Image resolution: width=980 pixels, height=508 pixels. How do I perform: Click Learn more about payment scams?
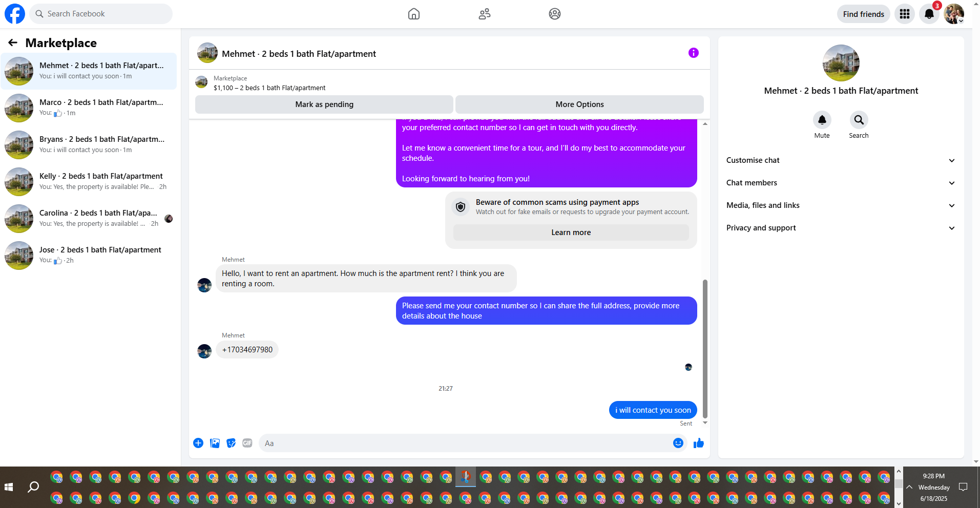click(x=571, y=232)
